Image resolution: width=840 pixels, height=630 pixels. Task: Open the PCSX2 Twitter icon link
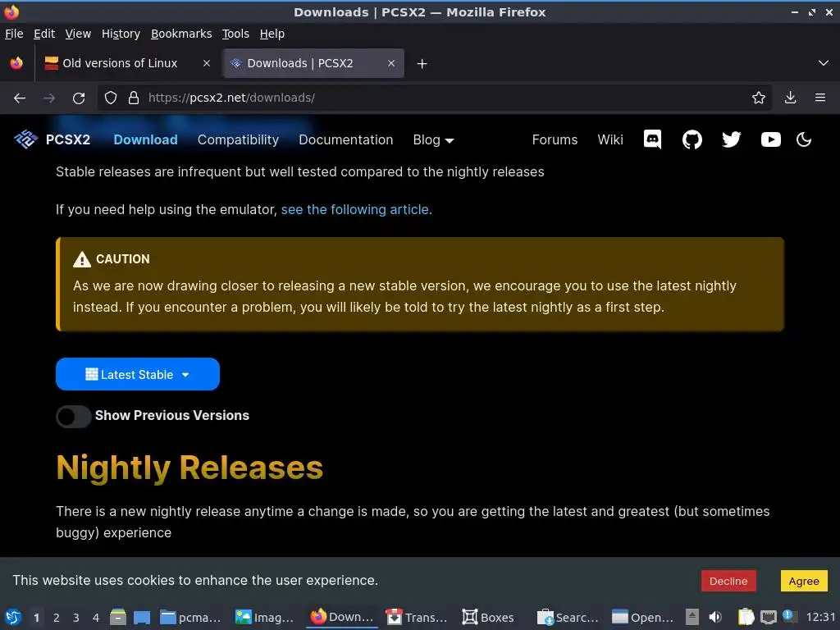pos(731,139)
